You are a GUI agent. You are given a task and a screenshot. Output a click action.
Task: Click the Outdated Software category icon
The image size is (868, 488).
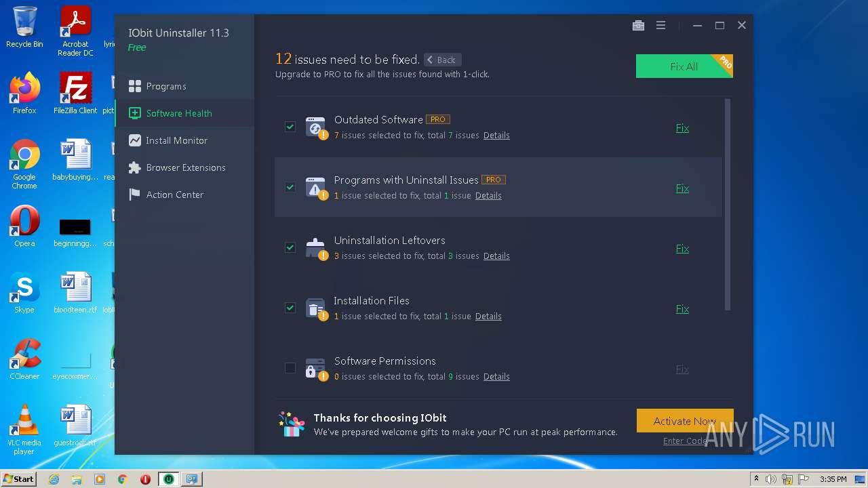click(316, 127)
